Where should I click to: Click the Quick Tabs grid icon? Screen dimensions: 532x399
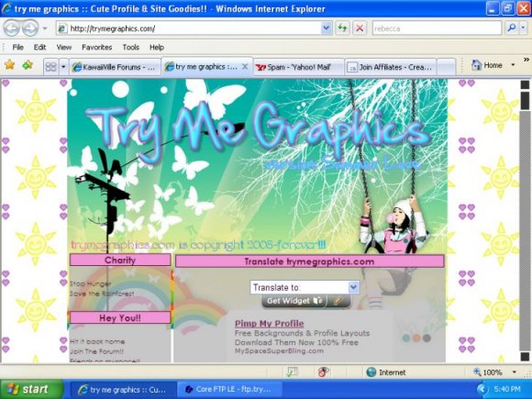click(x=50, y=67)
